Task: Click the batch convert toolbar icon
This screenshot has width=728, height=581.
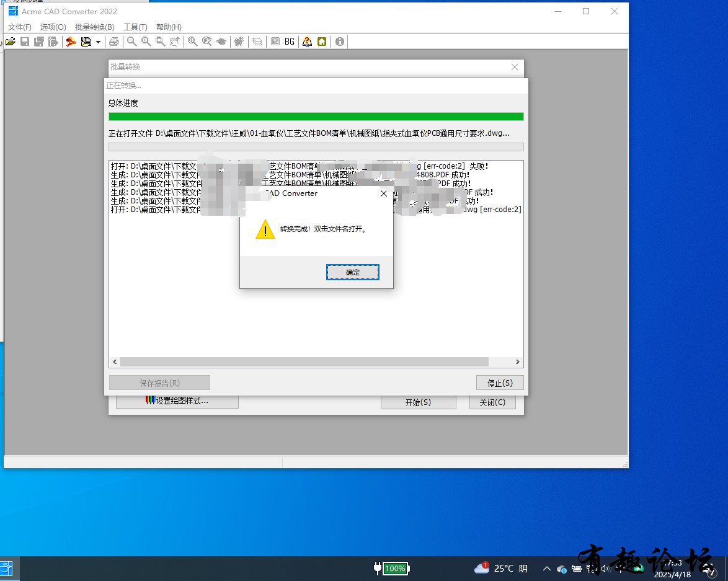Action: click(x=86, y=42)
